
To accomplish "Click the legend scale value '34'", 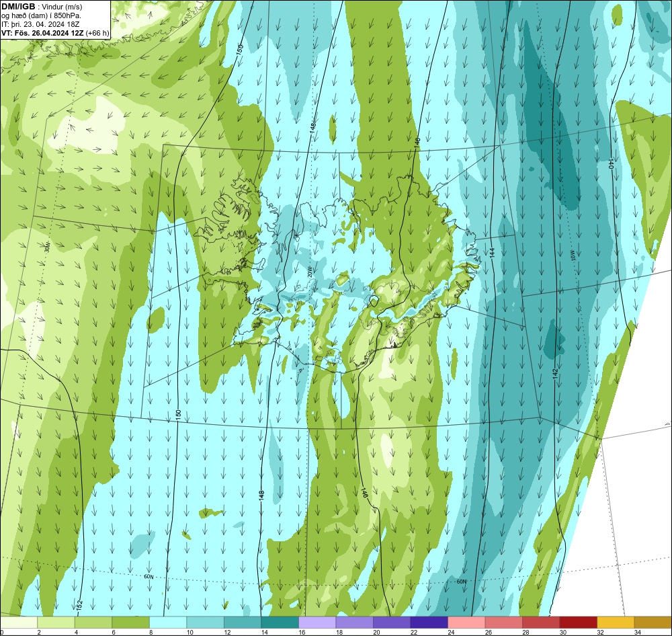I will pyautogui.click(x=637, y=632).
